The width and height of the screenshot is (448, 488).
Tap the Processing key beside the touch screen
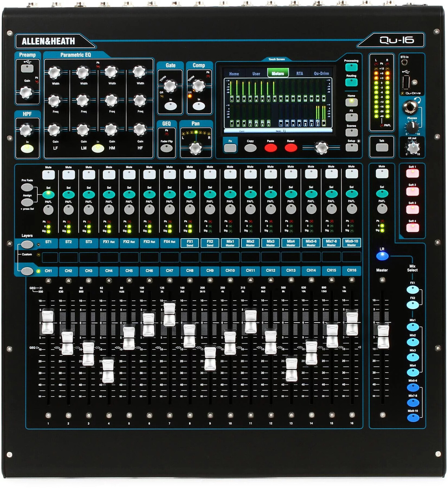(x=351, y=67)
